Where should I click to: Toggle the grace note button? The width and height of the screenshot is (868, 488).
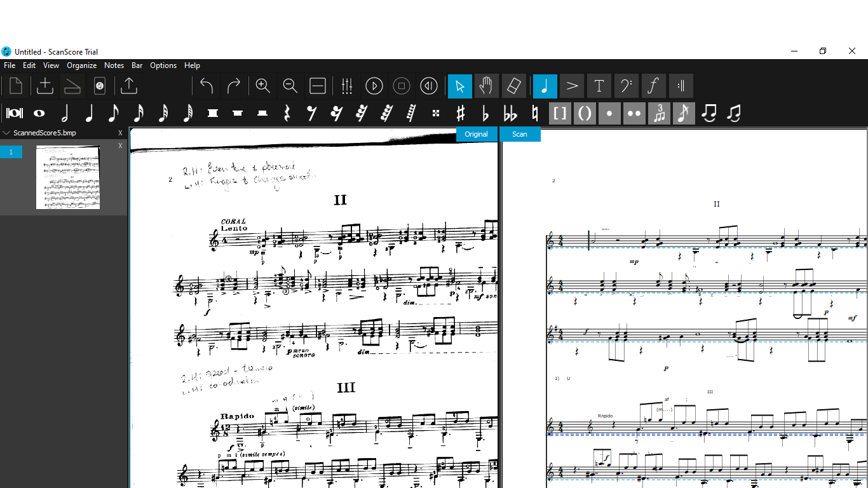(x=684, y=113)
